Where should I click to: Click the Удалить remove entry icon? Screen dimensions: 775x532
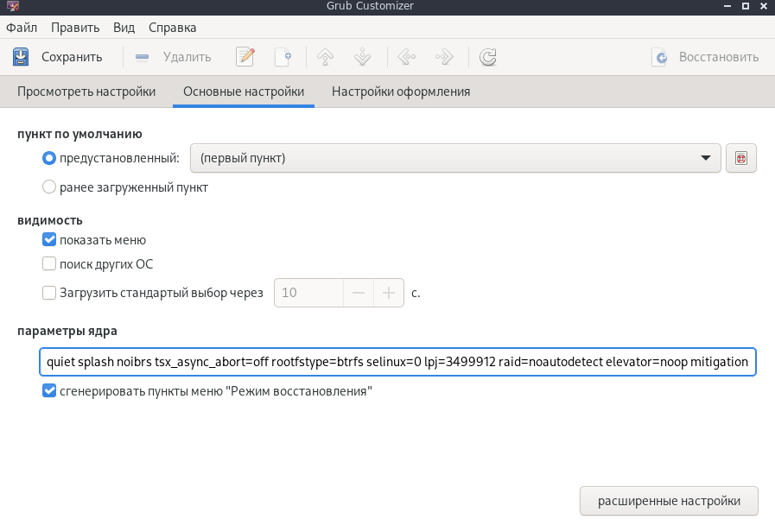coord(142,57)
